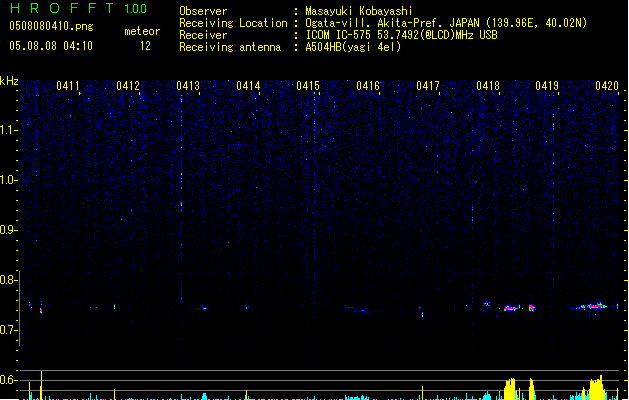The image size is (629, 400).
Task: Click the date stamp 05.08.08 04:10
Action: tap(51, 46)
